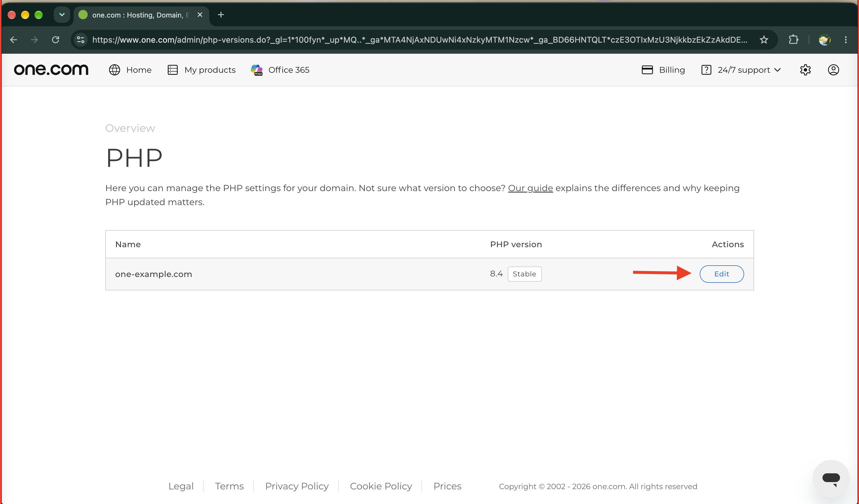Screen dimensions: 859x504
Task: Open the Legal footer link
Action: 181,486
